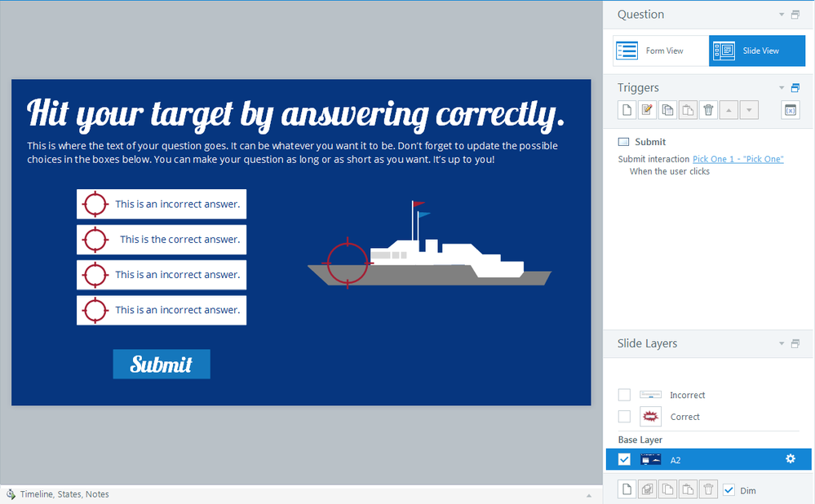815x504 pixels.
Task: Select the A2 base layer thumbnail
Action: (x=651, y=459)
